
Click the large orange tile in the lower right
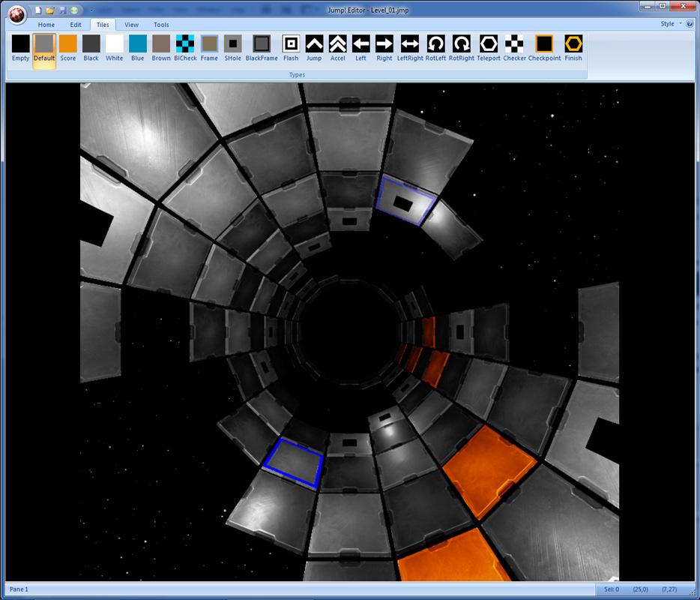pos(489,471)
